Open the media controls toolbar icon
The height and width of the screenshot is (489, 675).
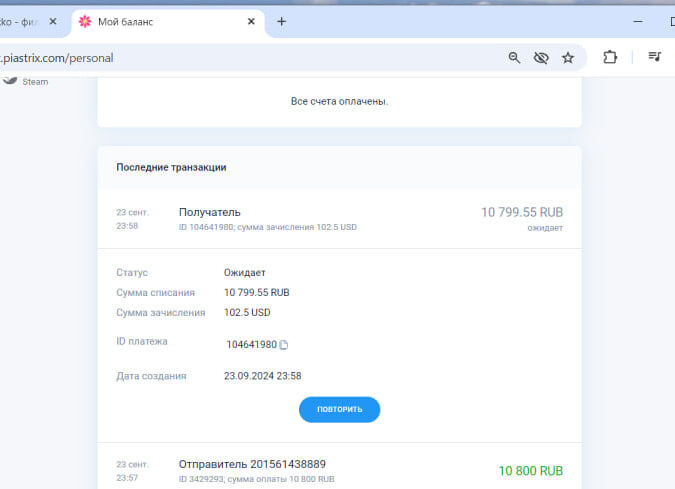tap(654, 58)
